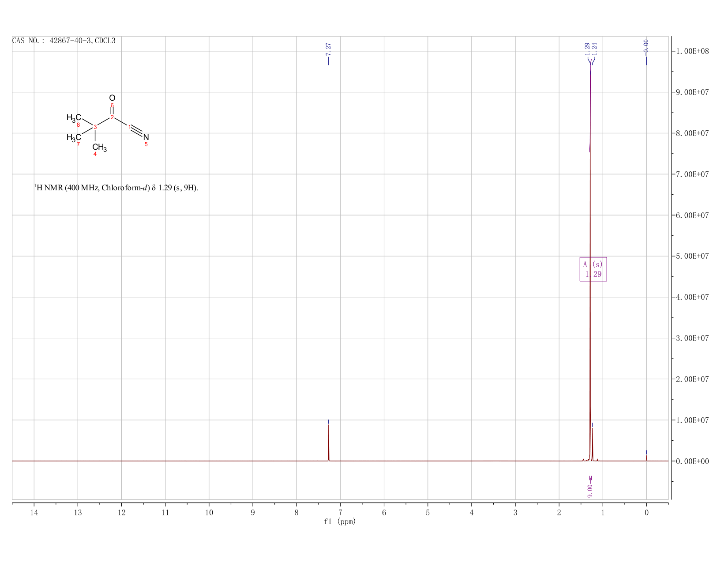
Task: Select the 1.24 ppm peak label
Action: [594, 49]
